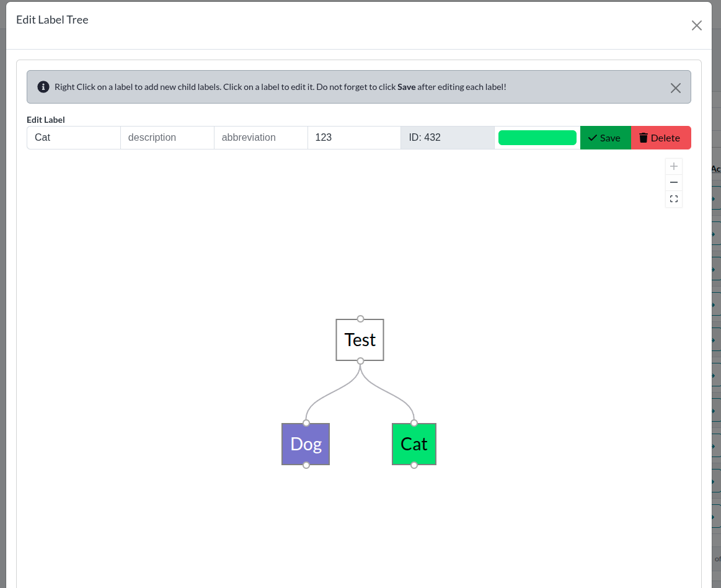Close the Edit Label Tree dialog
The width and height of the screenshot is (721, 588).
point(696,25)
